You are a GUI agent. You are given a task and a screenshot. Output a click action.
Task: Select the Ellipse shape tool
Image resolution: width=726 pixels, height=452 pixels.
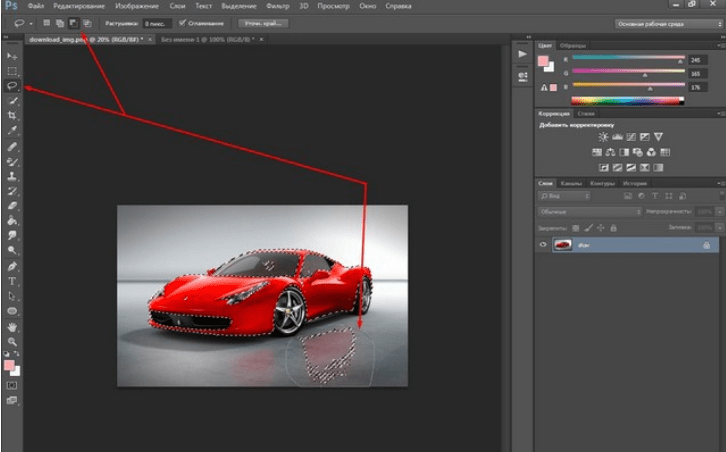[12, 311]
